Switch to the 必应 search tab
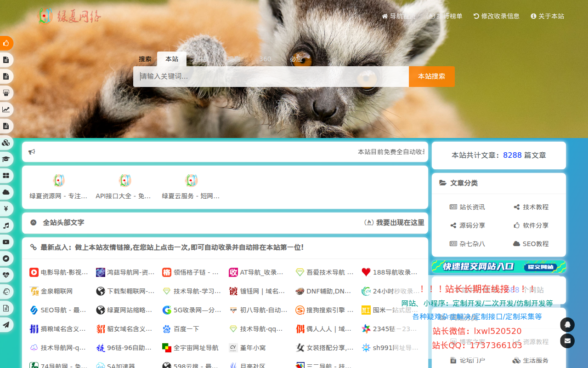The height and width of the screenshot is (368, 588). tap(296, 59)
